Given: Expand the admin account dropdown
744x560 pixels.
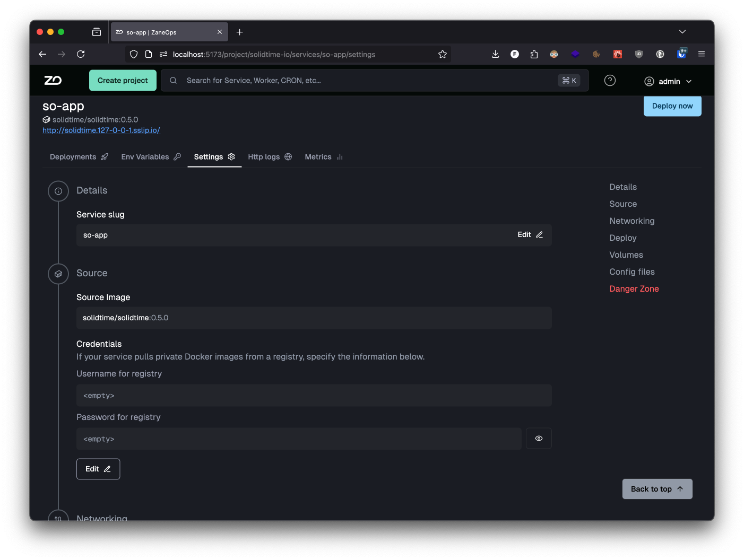Looking at the screenshot, I should (689, 82).
